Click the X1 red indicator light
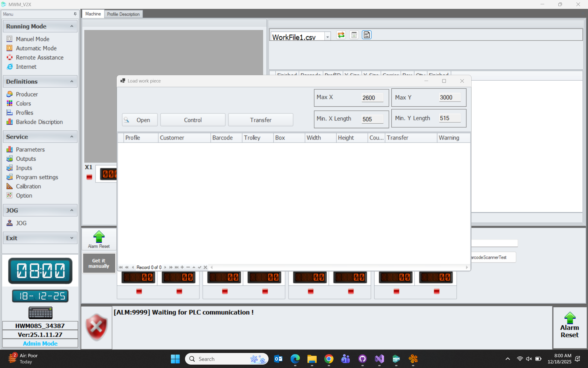The width and height of the screenshot is (588, 368). [89, 177]
